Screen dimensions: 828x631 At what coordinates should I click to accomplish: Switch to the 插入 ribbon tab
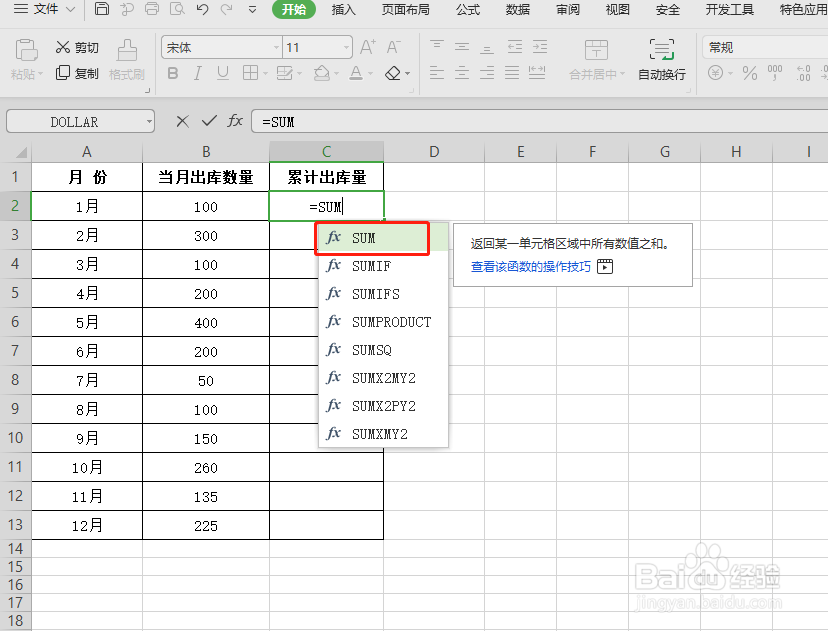343,10
